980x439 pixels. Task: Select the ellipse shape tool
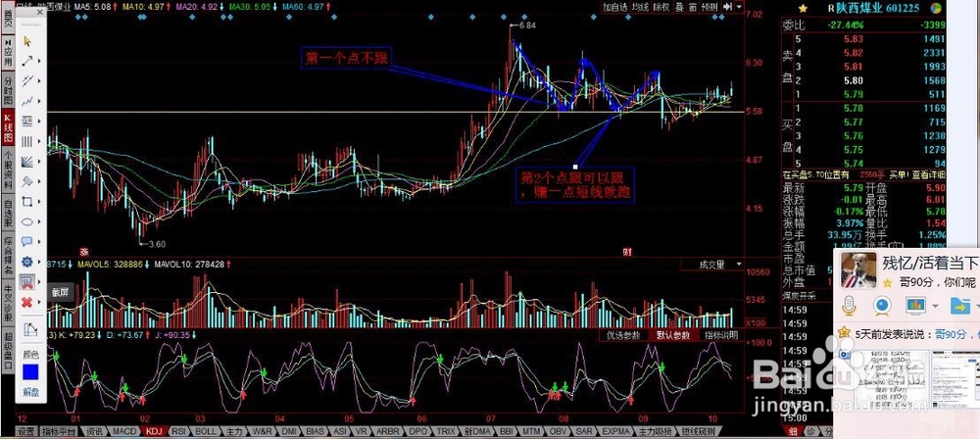pyautogui.click(x=27, y=221)
